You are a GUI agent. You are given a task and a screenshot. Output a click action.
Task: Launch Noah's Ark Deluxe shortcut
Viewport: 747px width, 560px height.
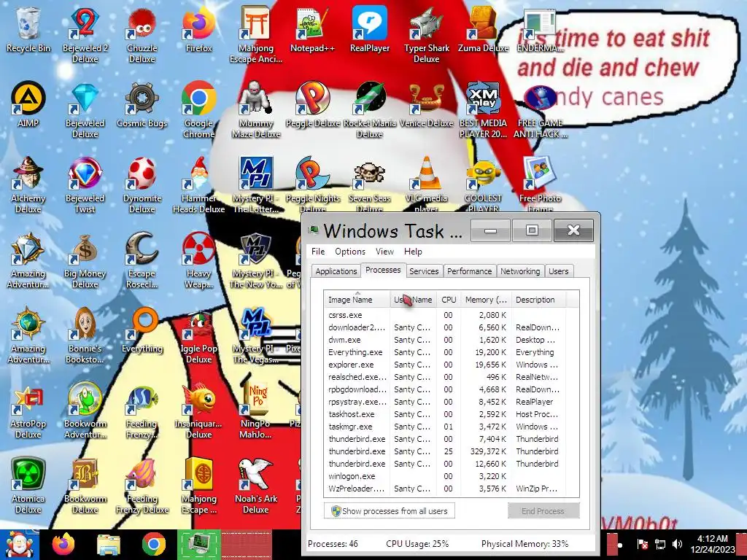pos(256,486)
